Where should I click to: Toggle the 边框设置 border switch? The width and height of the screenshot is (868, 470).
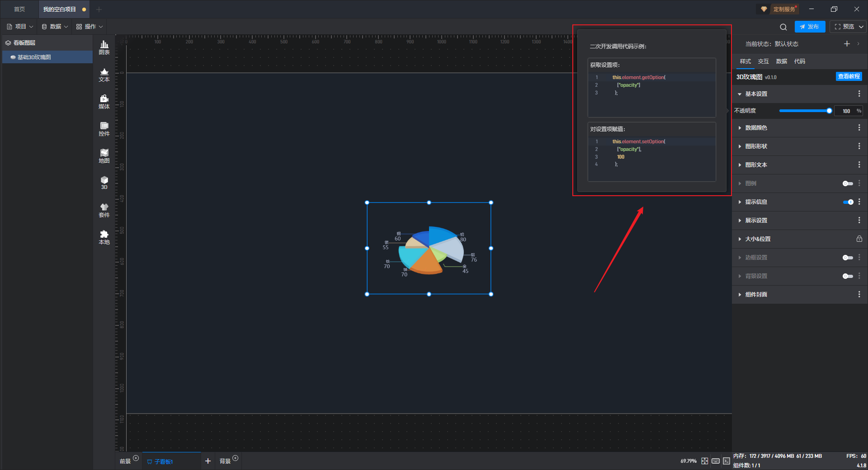pyautogui.click(x=848, y=258)
